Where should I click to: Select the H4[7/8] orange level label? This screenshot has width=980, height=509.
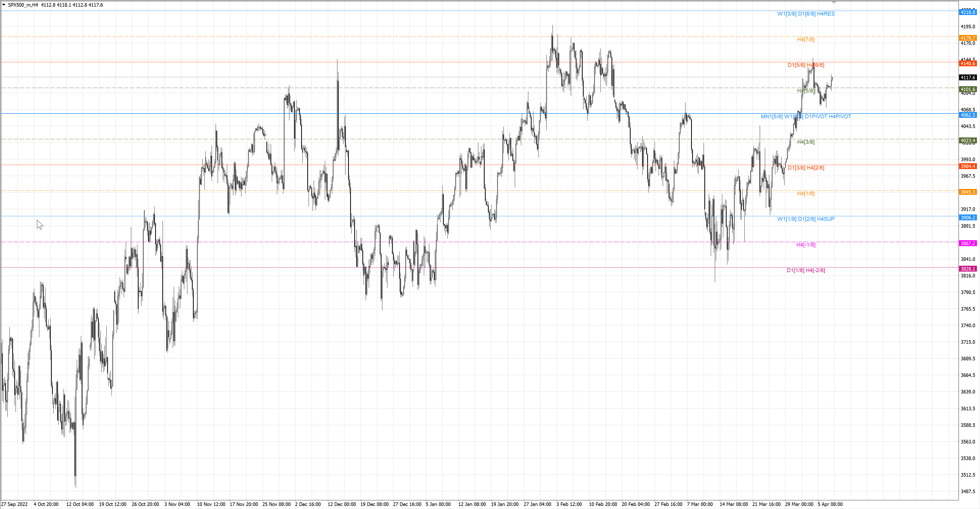coord(806,40)
